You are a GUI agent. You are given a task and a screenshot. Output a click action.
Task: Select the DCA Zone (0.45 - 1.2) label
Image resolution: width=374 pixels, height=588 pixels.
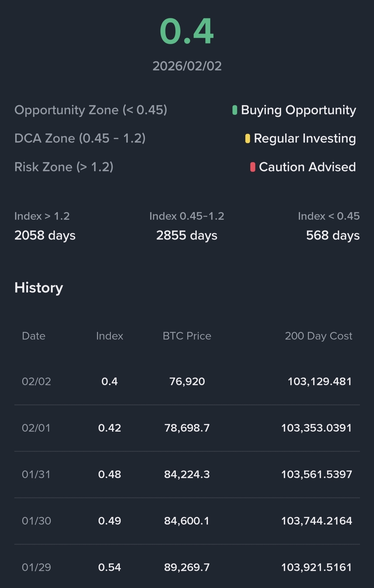pyautogui.click(x=80, y=139)
